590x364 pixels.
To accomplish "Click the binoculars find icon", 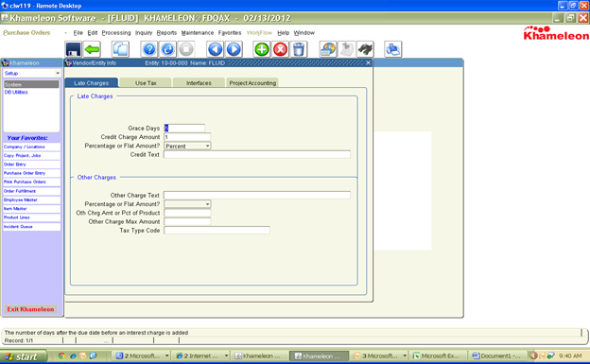I will coord(365,49).
